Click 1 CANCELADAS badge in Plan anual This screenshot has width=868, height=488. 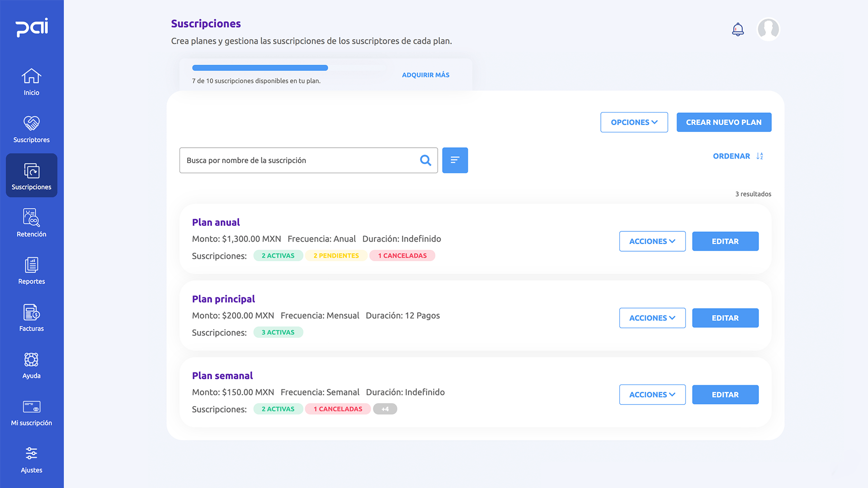click(402, 256)
